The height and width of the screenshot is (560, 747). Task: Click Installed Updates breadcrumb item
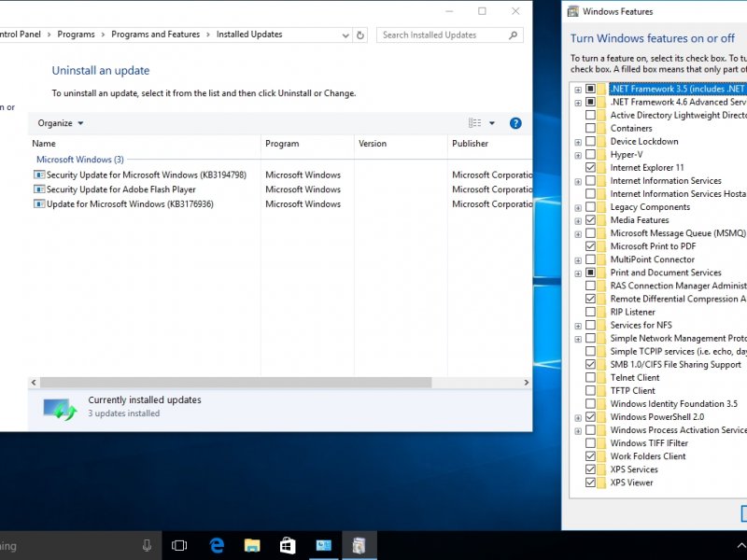[x=249, y=35]
